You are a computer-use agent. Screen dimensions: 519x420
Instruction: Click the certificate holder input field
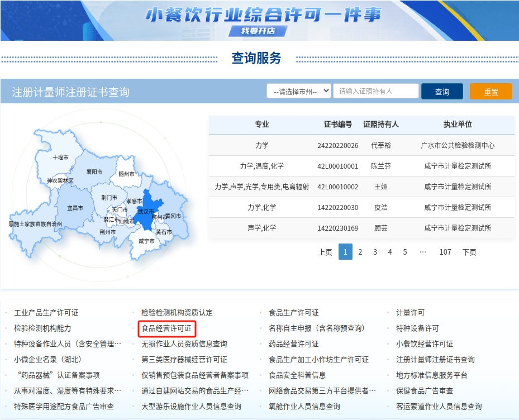[376, 91]
